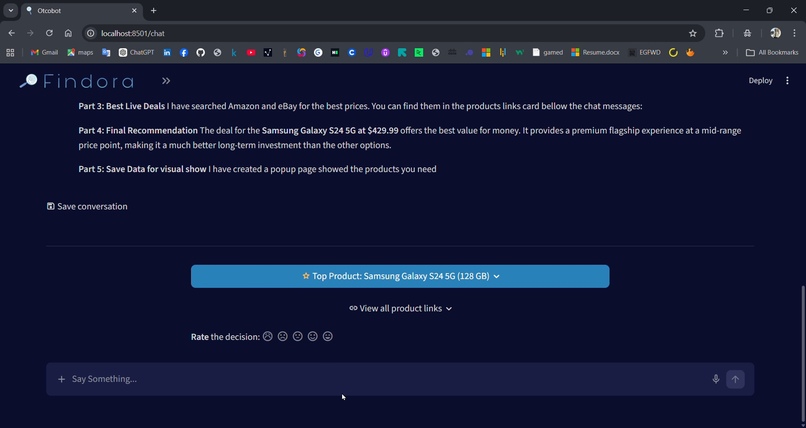Open the EGFWD bookmark

pos(645,52)
